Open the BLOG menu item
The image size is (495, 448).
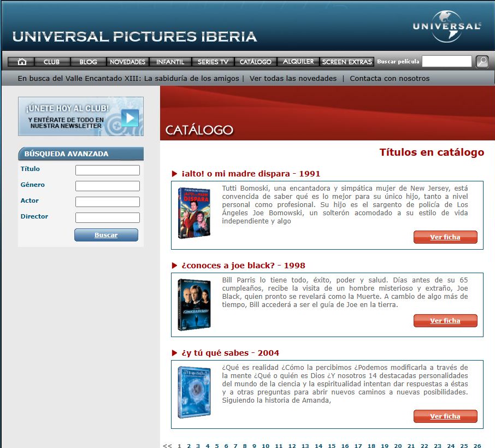[x=88, y=62]
